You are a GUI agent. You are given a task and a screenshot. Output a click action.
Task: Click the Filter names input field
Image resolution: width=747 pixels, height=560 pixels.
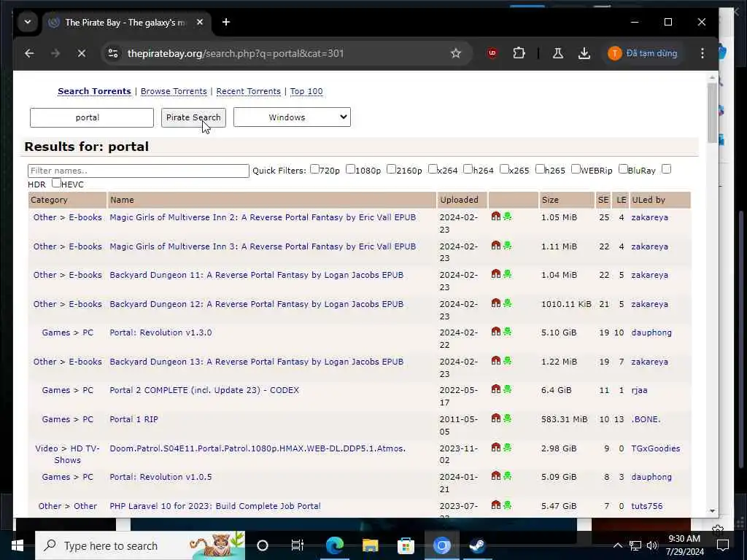(x=138, y=171)
